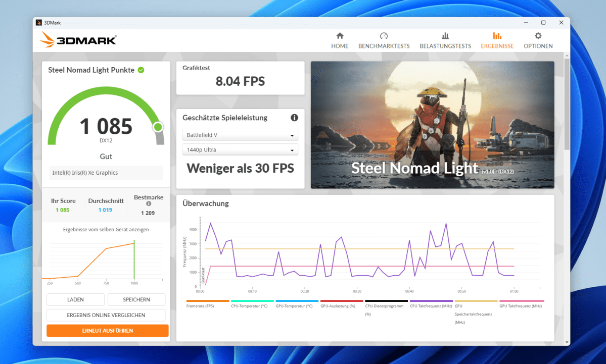
Task: Click the scrollbar up arrow
Action: pyautogui.click(x=567, y=56)
